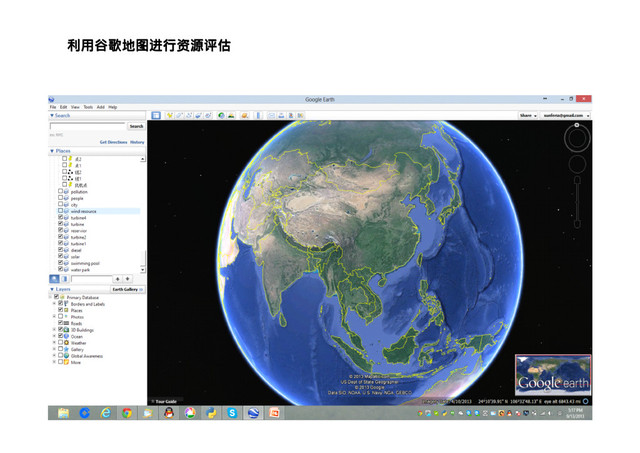
Task: Expand the Ocean layer node
Action: [x=54, y=336]
